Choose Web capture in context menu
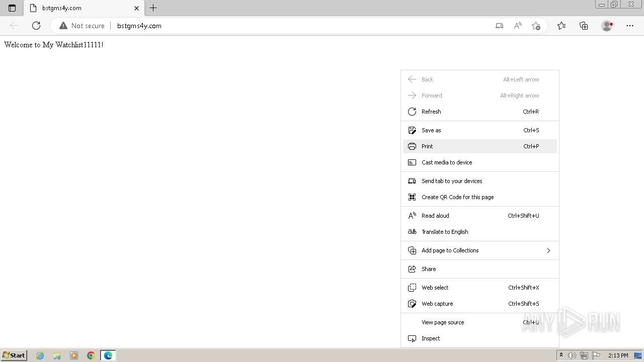 [x=480, y=304]
